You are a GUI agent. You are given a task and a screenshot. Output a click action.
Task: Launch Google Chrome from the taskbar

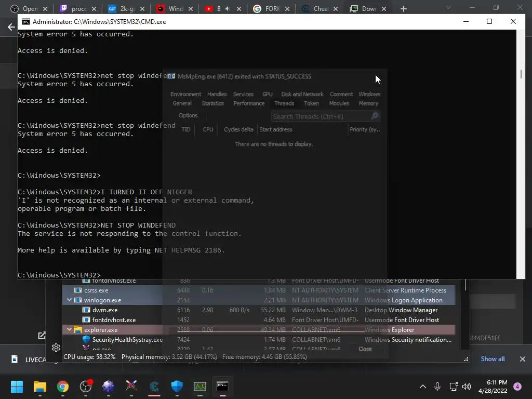tap(63, 386)
